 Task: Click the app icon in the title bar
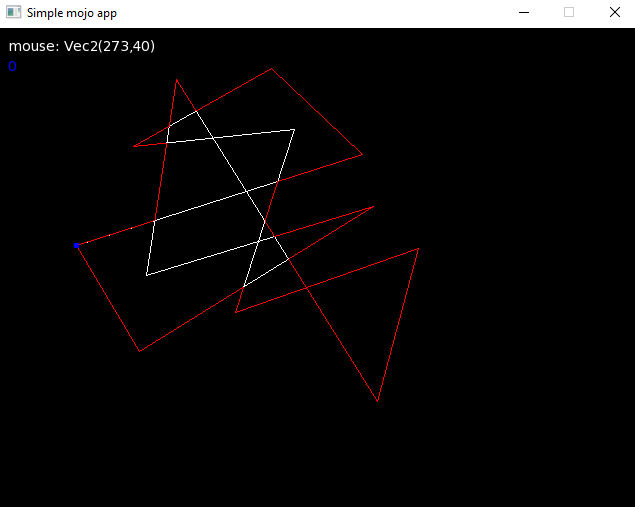pos(14,13)
